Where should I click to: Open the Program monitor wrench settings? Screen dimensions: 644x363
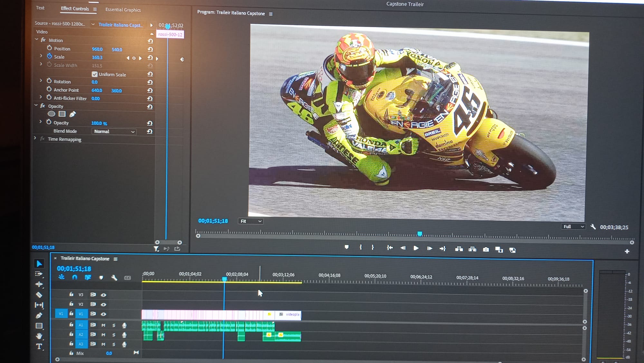click(x=593, y=227)
